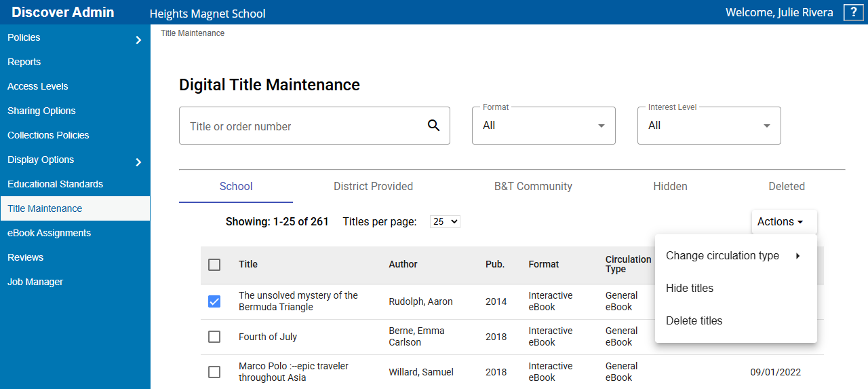This screenshot has height=389, width=868.
Task: Click the Fourth of July title
Action: [268, 337]
